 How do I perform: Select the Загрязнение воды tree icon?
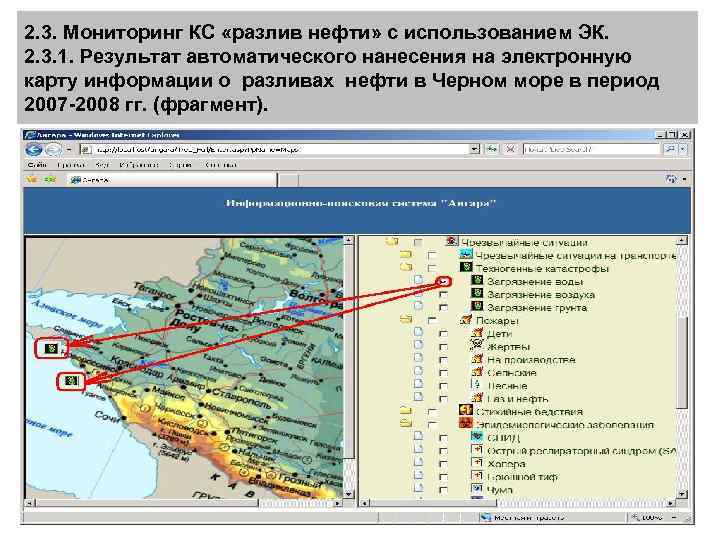(x=478, y=280)
